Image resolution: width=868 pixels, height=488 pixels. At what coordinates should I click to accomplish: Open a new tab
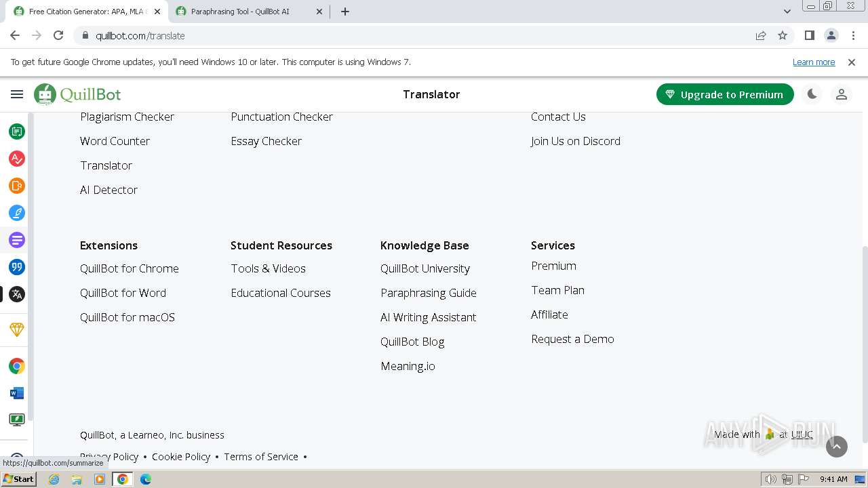[345, 12]
